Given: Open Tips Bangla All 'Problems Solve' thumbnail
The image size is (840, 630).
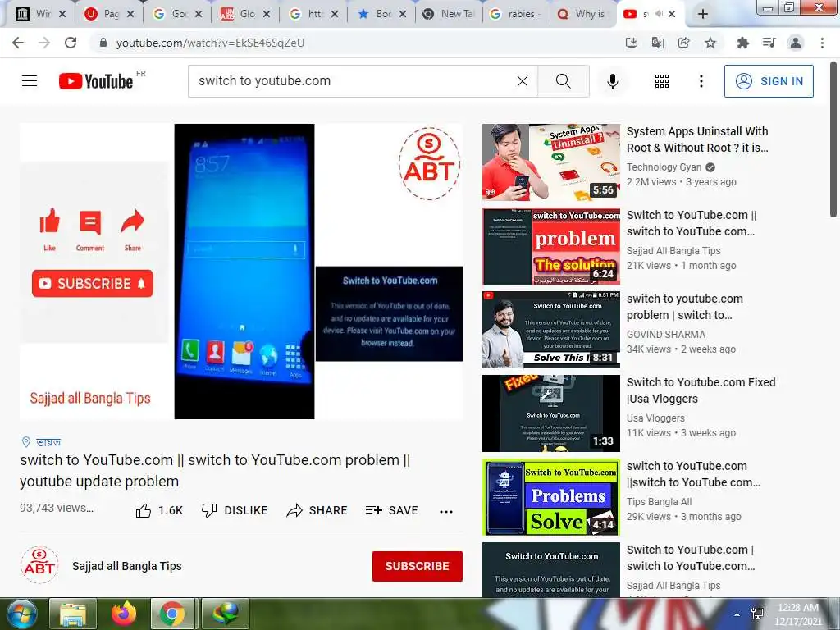Looking at the screenshot, I should [551, 497].
